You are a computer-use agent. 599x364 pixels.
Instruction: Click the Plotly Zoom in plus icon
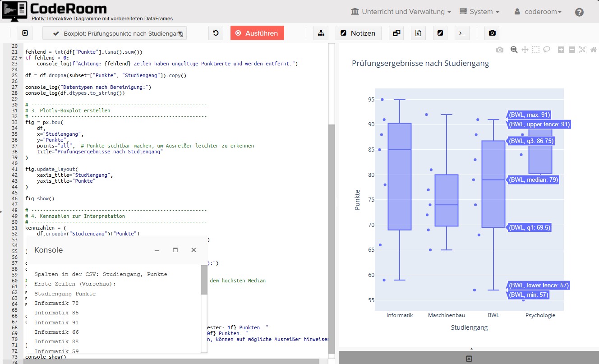(561, 50)
